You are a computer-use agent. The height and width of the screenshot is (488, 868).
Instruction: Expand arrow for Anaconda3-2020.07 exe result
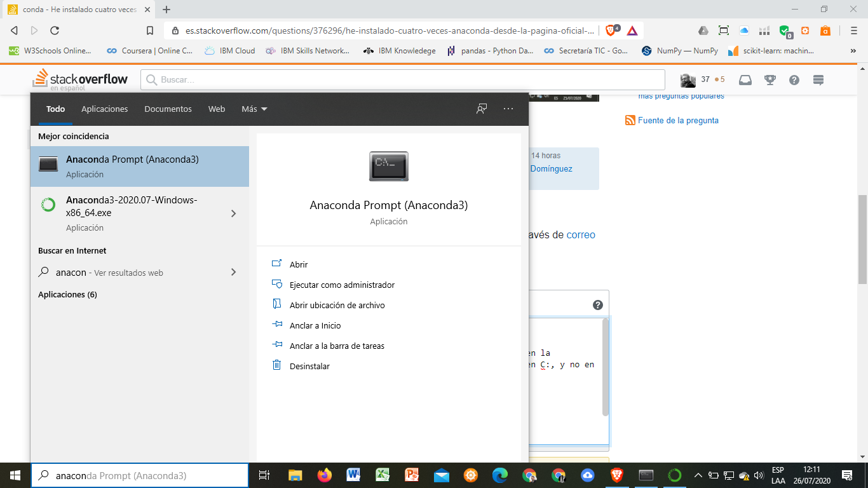[x=233, y=213]
